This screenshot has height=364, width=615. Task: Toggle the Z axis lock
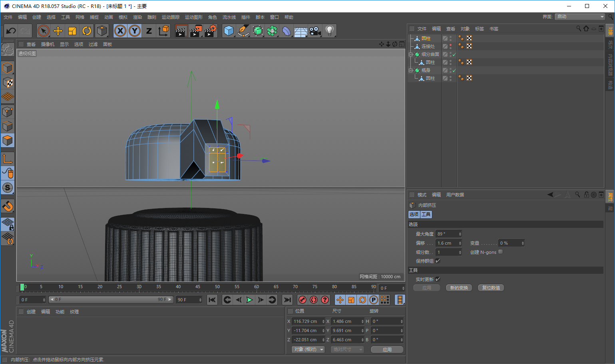[x=149, y=31]
